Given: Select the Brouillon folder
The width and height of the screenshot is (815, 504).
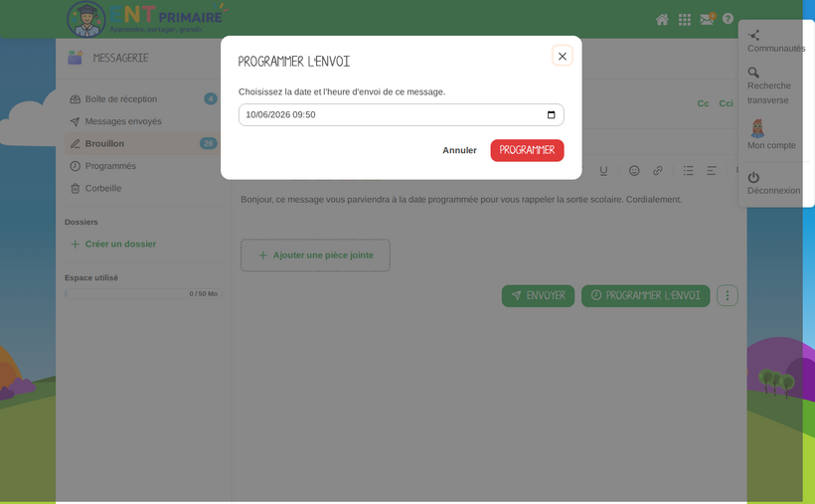Looking at the screenshot, I should pyautogui.click(x=141, y=143).
